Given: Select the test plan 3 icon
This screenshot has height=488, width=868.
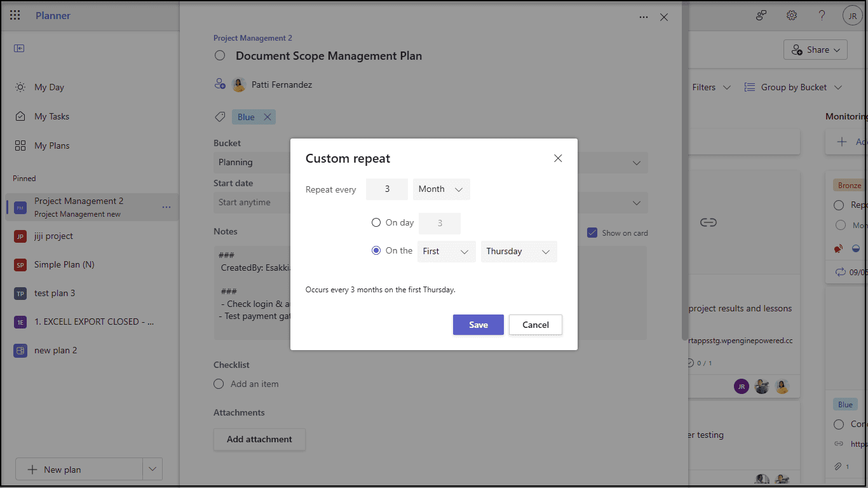Looking at the screenshot, I should pyautogui.click(x=20, y=294).
